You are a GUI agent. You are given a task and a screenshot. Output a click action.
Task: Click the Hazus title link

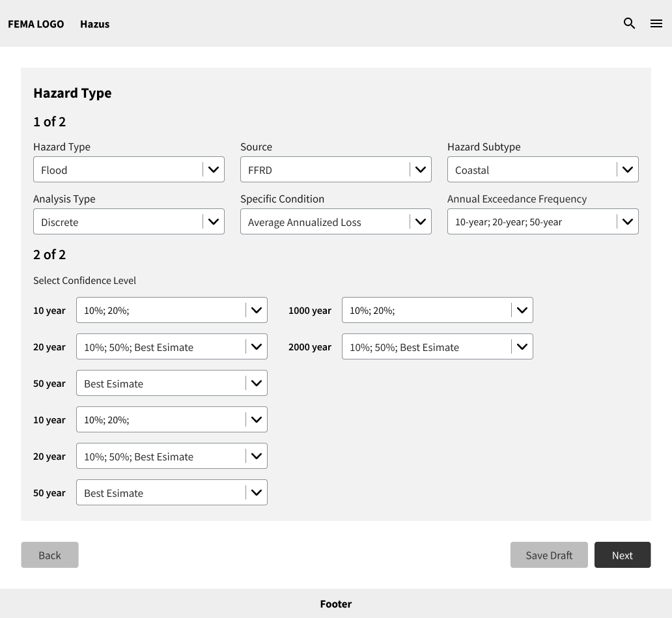click(x=94, y=24)
